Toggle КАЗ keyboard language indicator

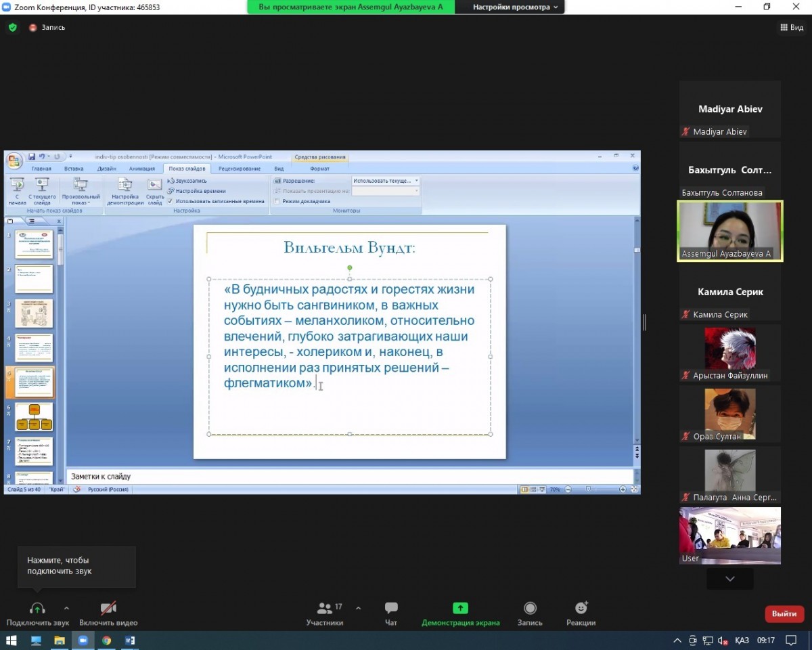tap(742, 640)
